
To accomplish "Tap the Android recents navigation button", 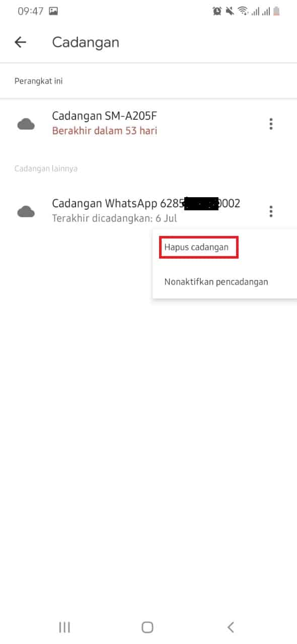I will coord(64,627).
